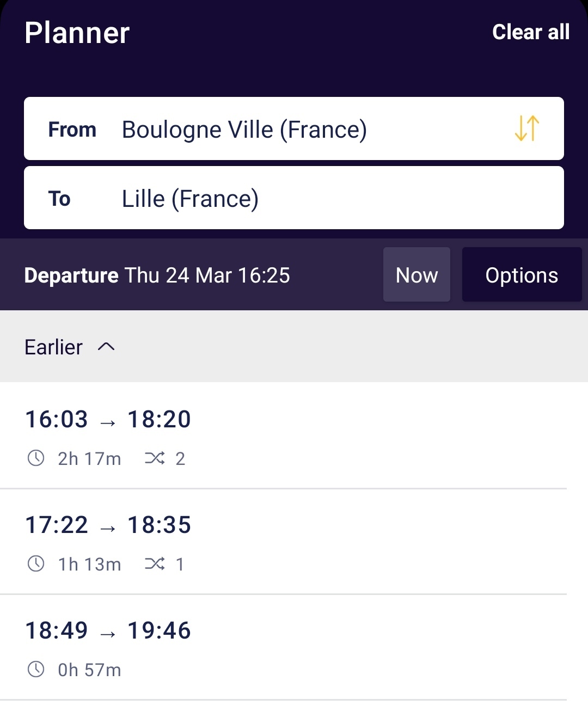Click clock icon on 18:49 journey
Viewport: 588px width, 705px height.
point(36,670)
